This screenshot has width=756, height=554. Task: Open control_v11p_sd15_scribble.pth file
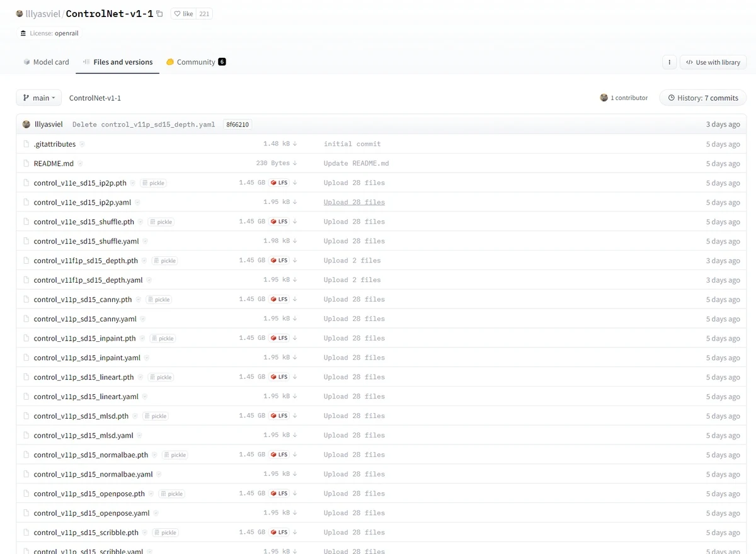[x=86, y=533]
